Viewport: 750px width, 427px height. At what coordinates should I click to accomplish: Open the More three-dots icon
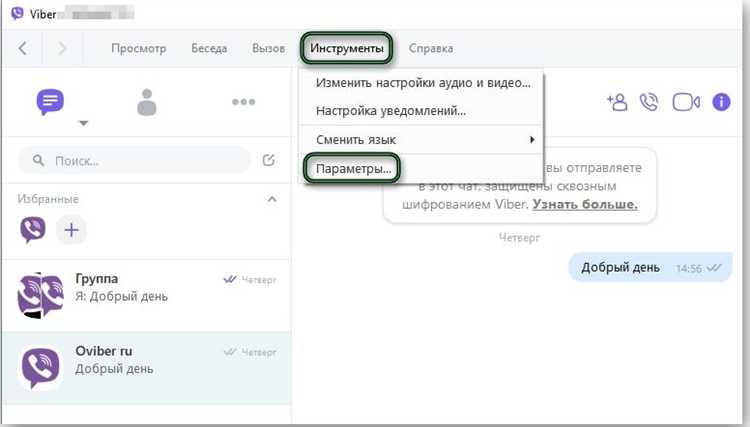[243, 102]
